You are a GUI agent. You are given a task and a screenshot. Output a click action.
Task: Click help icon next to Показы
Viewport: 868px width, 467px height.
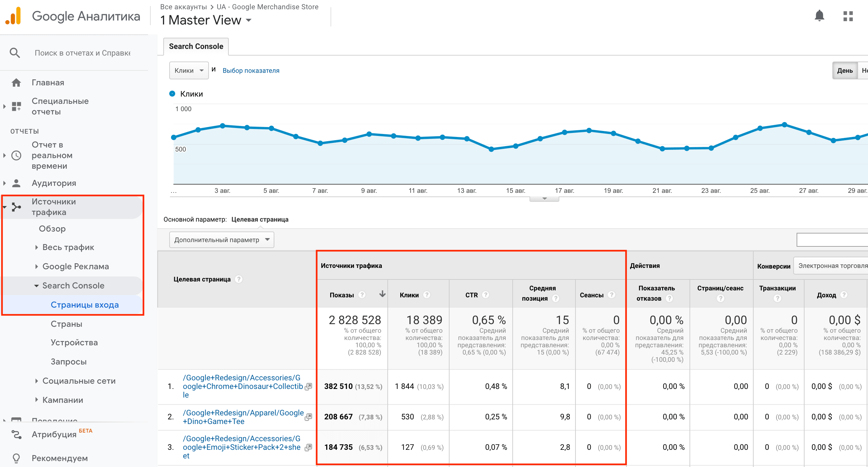pos(362,295)
